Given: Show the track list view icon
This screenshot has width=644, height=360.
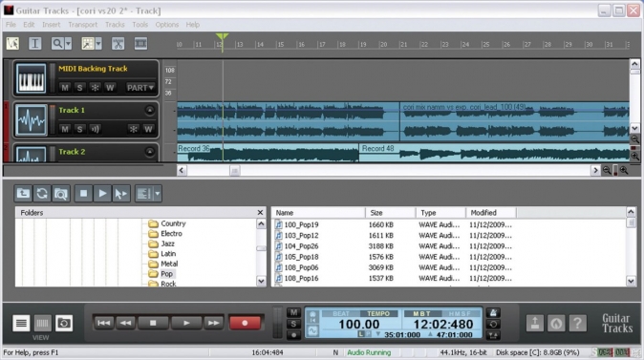Looking at the screenshot, I should point(21,324).
